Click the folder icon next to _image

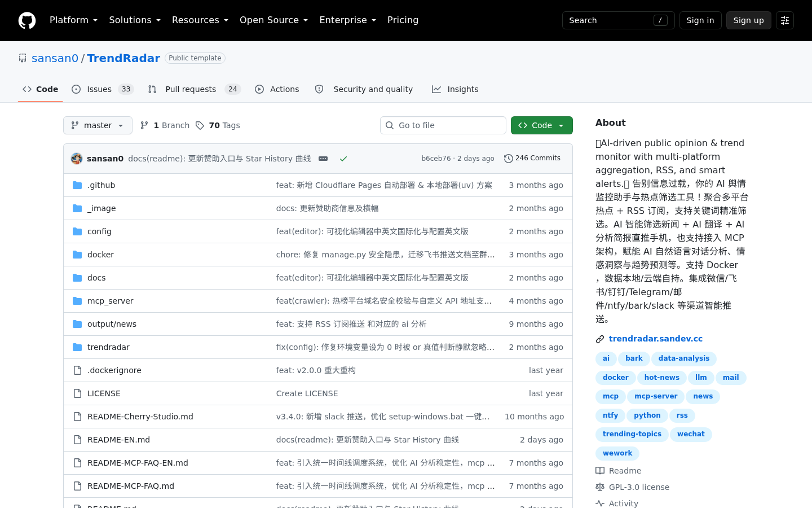pos(77,208)
